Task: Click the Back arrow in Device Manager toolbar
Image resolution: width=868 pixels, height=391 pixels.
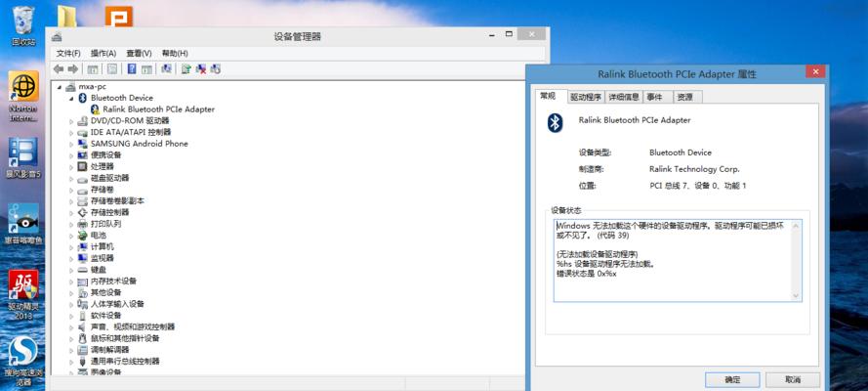Action: click(x=59, y=69)
